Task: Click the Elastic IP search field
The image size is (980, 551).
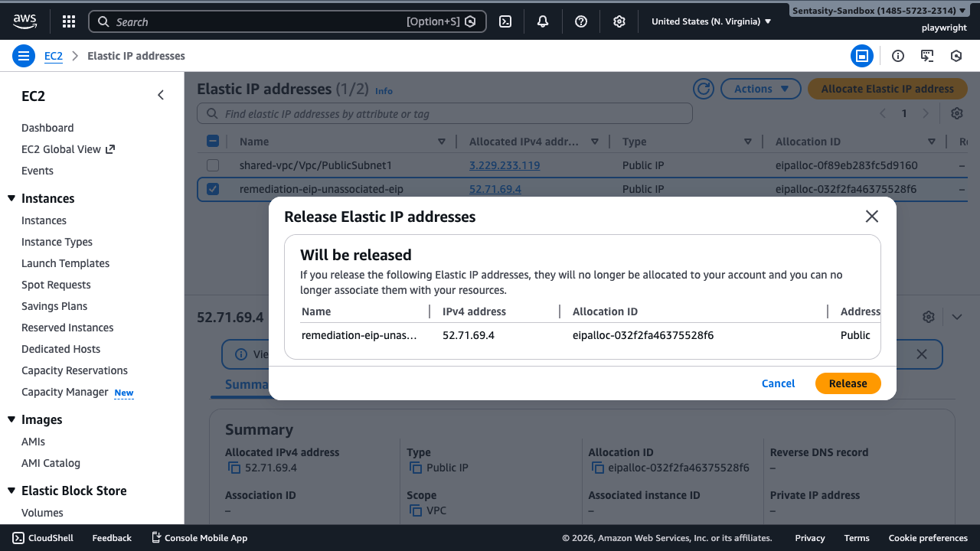Action: click(444, 112)
